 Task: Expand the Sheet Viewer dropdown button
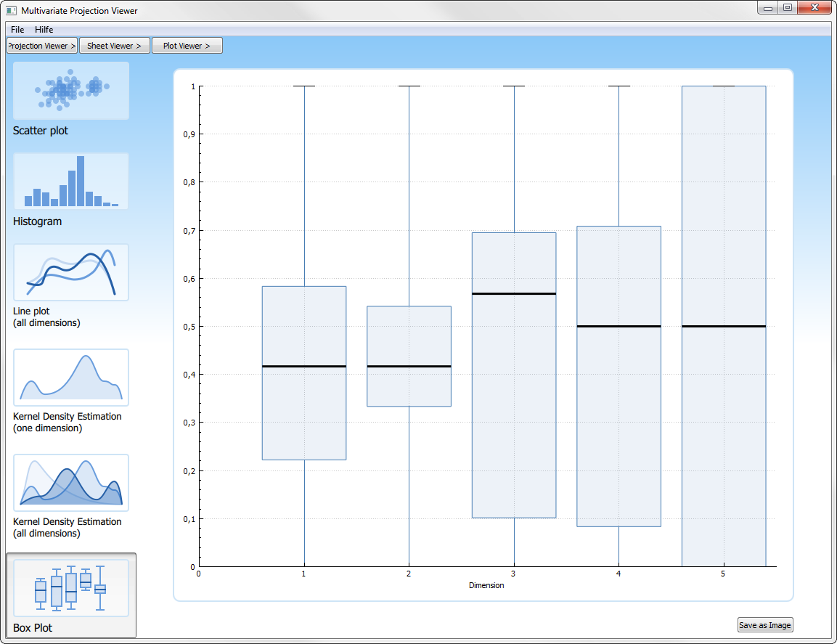coord(115,46)
